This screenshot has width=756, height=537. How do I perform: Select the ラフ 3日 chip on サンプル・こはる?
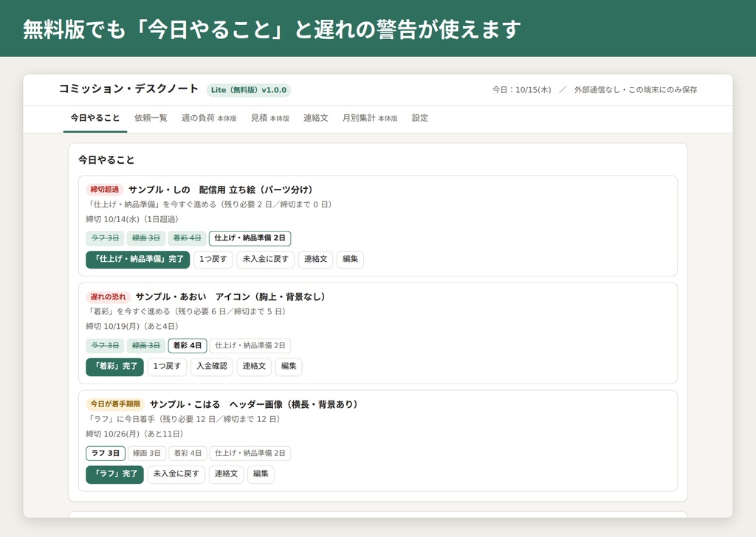click(x=106, y=453)
